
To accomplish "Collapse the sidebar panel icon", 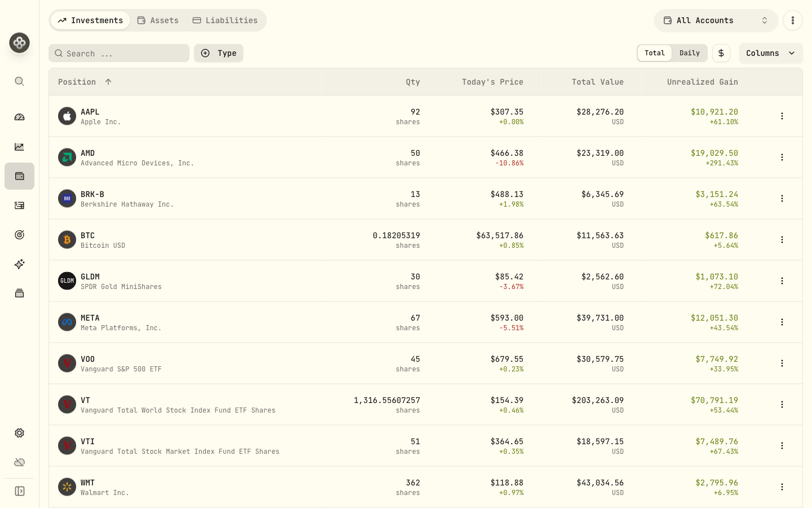I will (19, 491).
